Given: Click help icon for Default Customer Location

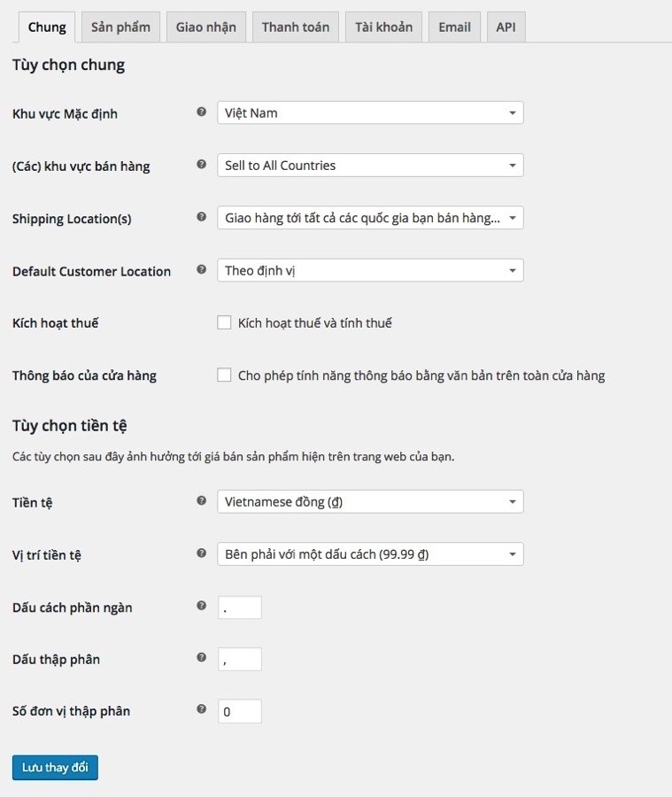Looking at the screenshot, I should (201, 269).
